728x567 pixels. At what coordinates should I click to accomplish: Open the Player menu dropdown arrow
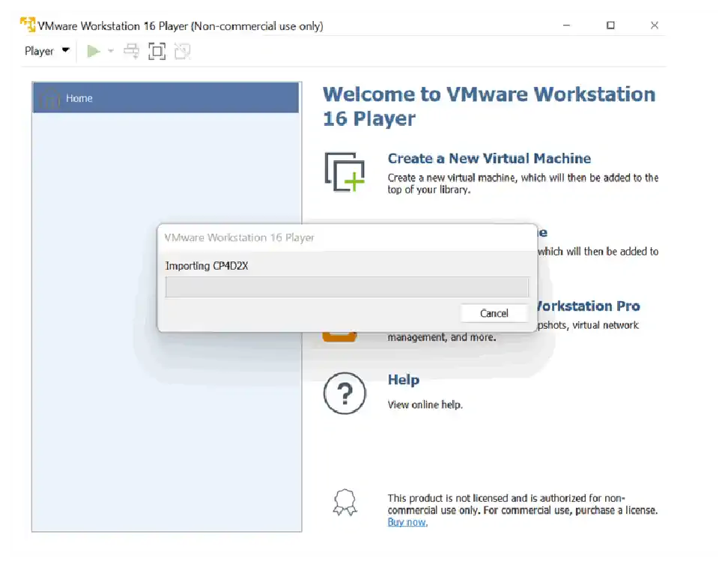[66, 51]
